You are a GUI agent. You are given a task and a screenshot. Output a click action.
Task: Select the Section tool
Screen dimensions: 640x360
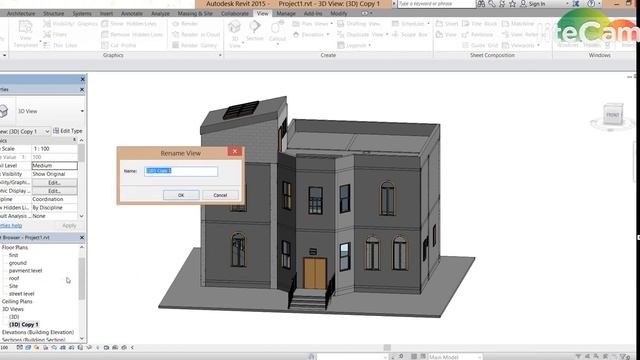point(255,31)
